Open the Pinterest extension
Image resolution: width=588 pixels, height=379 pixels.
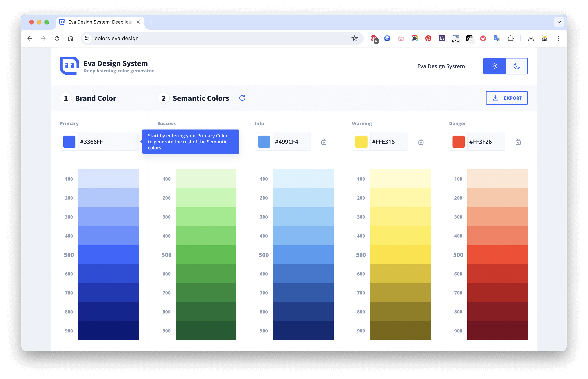click(428, 38)
